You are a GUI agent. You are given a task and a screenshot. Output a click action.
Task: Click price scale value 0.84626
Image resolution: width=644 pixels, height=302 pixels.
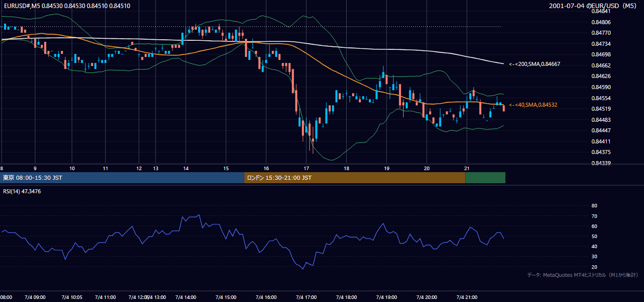[601, 77]
